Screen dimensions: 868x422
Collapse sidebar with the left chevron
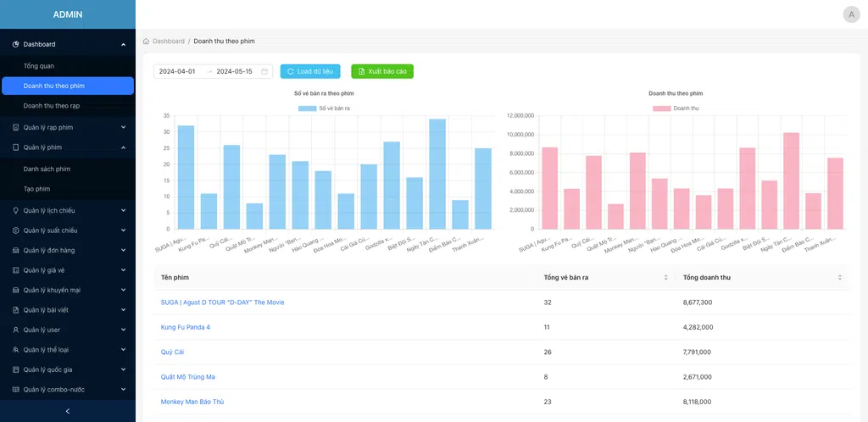[x=68, y=411]
